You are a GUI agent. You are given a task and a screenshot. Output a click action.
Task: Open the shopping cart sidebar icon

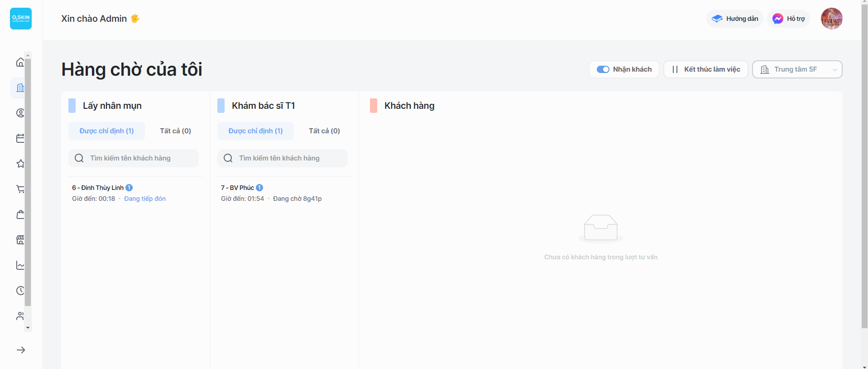click(x=20, y=189)
